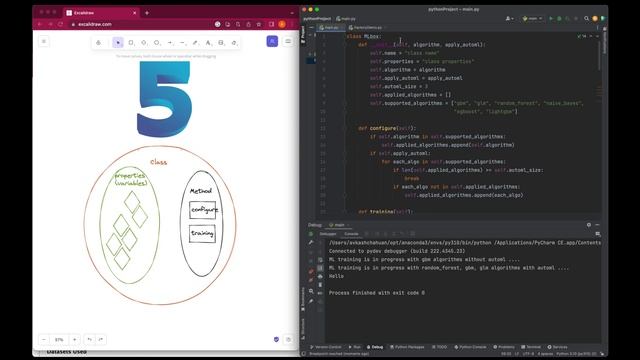
Task: Click the encryption shield icon in Excalidraw
Action: tap(276, 339)
